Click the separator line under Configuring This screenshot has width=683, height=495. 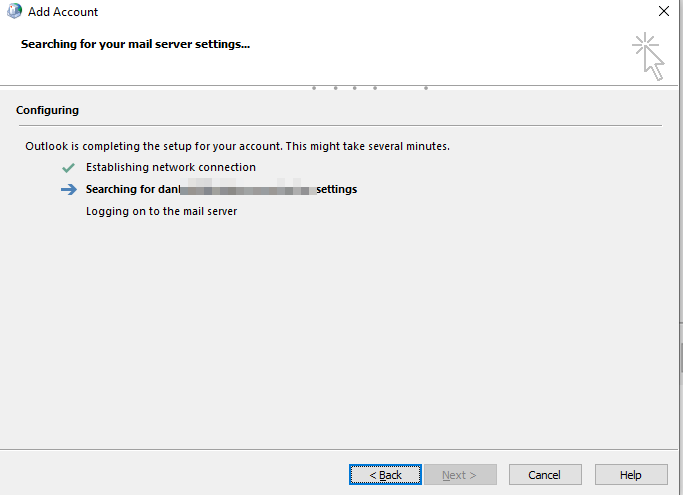338,125
